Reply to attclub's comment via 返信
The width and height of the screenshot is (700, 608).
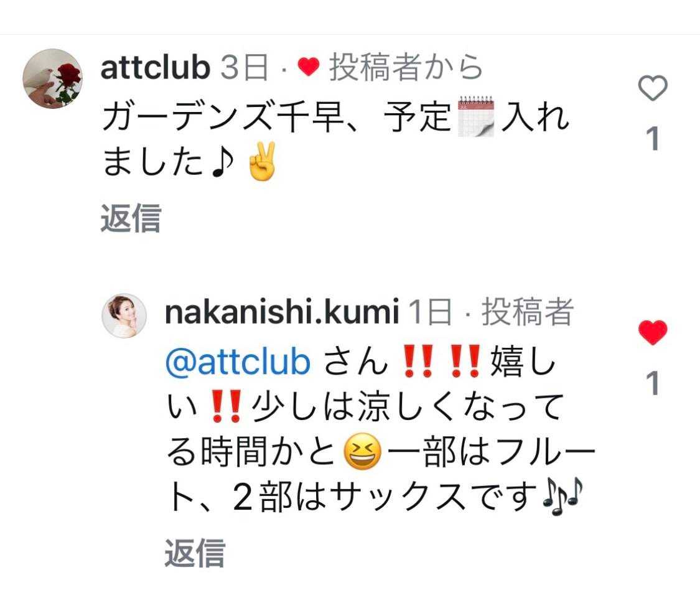pos(131,218)
